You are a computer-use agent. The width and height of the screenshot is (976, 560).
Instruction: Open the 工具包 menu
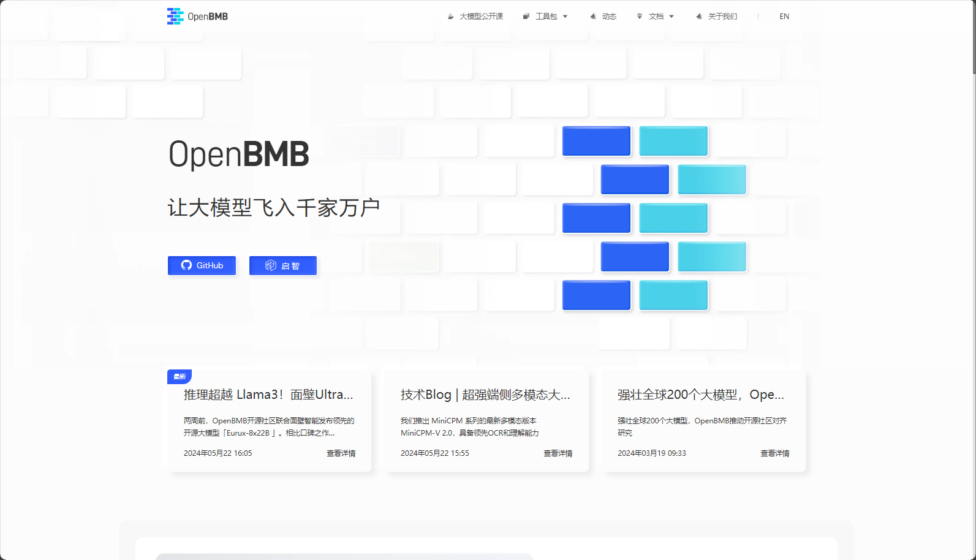pyautogui.click(x=545, y=17)
